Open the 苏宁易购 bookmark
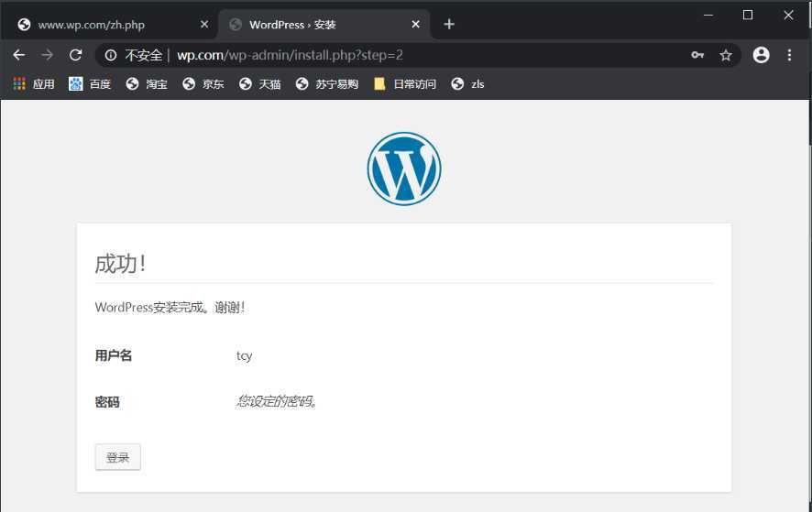 point(327,84)
